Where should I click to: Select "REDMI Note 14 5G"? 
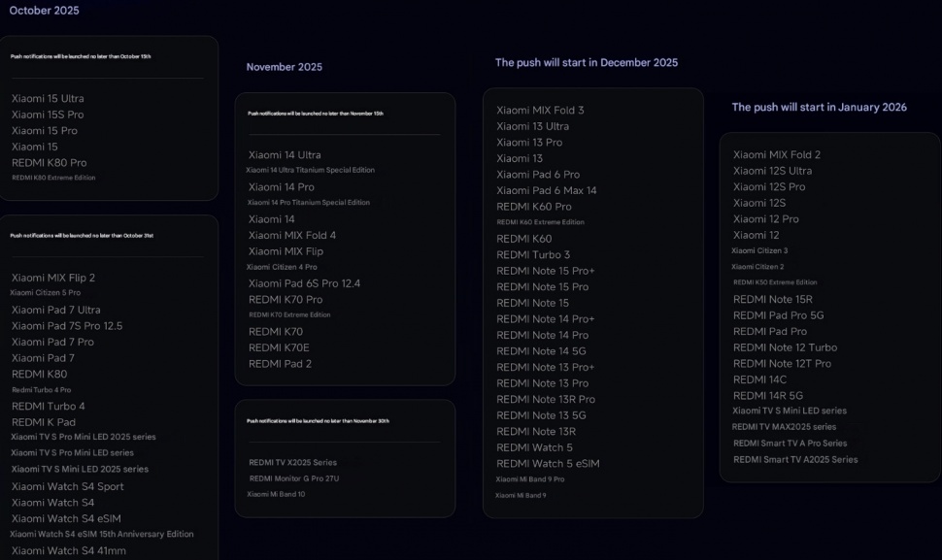pyautogui.click(x=541, y=351)
